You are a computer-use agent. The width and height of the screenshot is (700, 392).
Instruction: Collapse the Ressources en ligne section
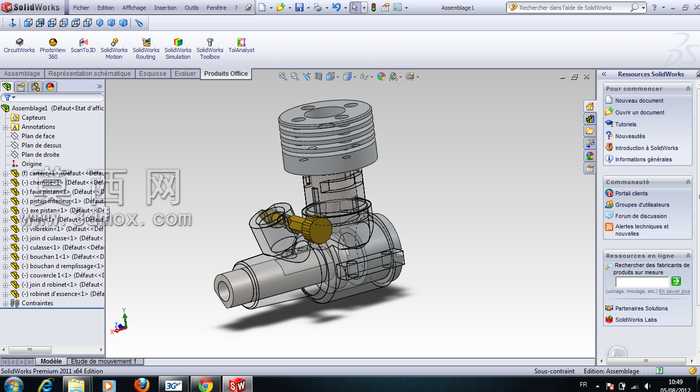(x=688, y=256)
